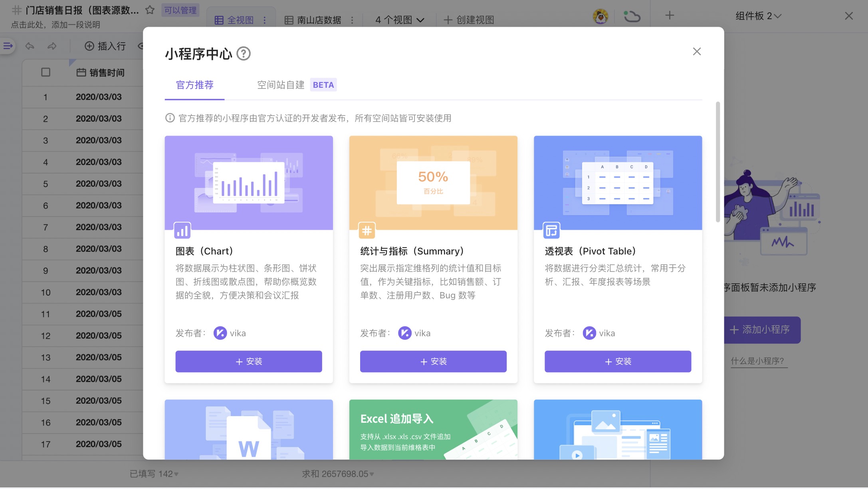Open the 什么是小程序 link
Viewport: 868px width, 489px height.
point(759,360)
